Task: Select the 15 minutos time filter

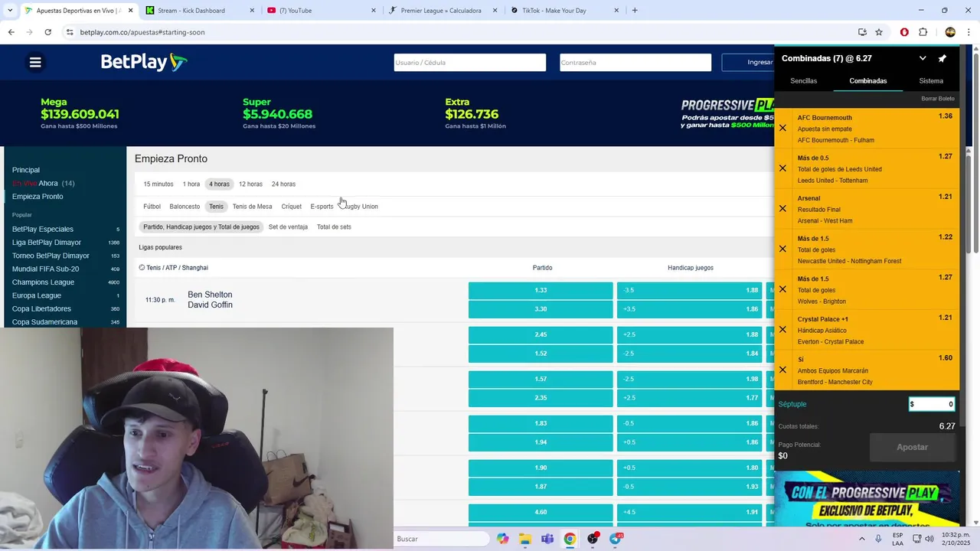Action: point(158,184)
